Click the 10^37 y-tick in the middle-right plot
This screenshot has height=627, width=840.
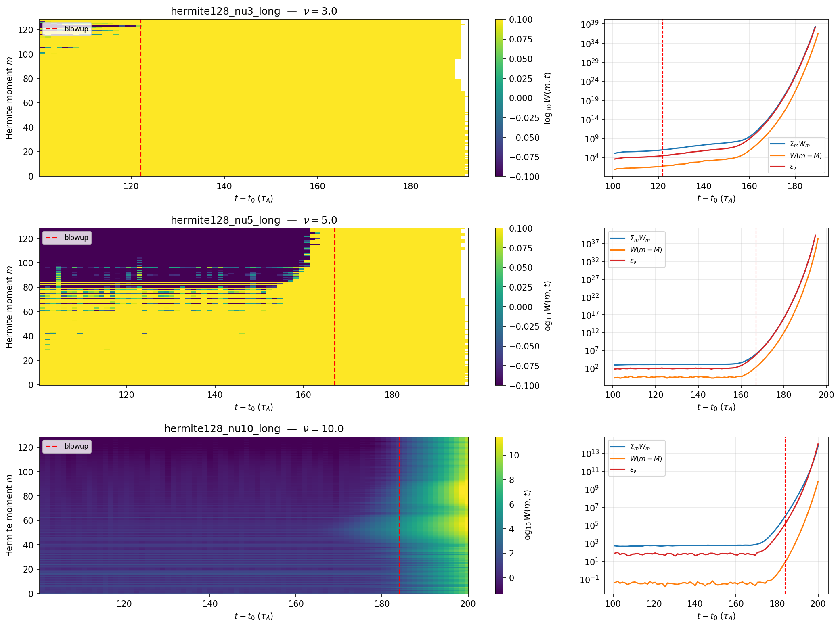(x=590, y=243)
